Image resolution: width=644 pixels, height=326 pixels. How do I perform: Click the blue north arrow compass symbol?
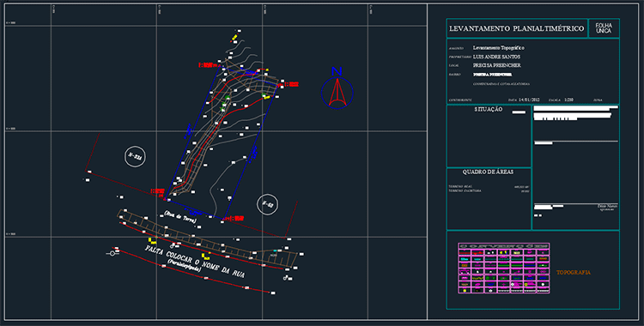click(337, 88)
